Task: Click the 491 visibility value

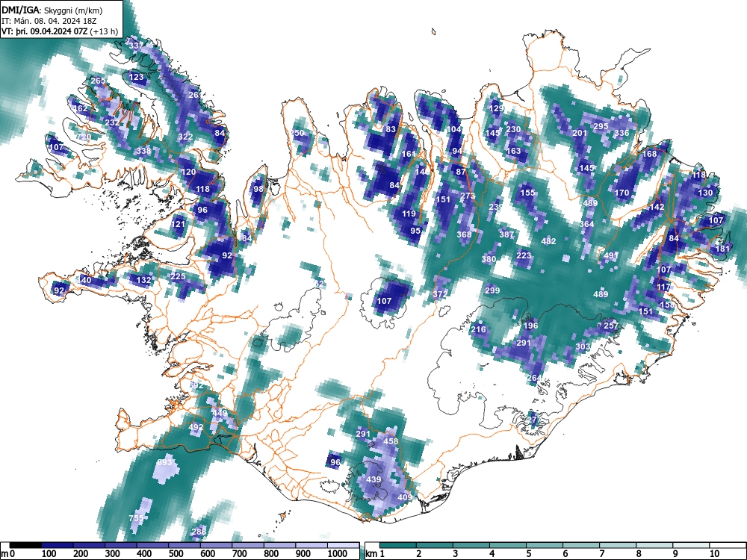Action: tap(611, 255)
